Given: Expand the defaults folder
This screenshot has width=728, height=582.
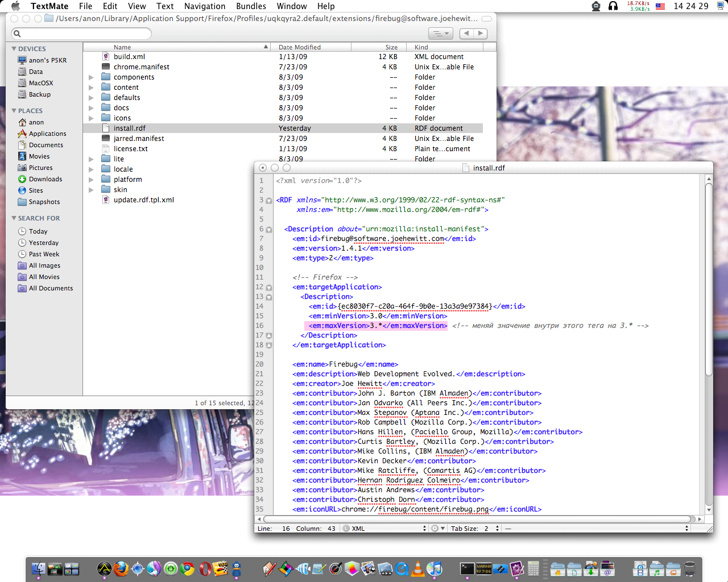Looking at the screenshot, I should click(91, 98).
